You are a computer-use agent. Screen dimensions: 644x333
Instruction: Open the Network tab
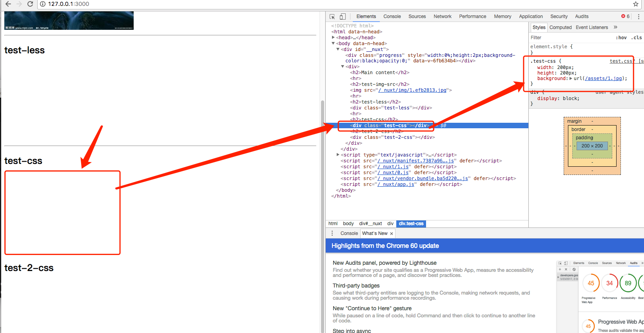click(443, 16)
